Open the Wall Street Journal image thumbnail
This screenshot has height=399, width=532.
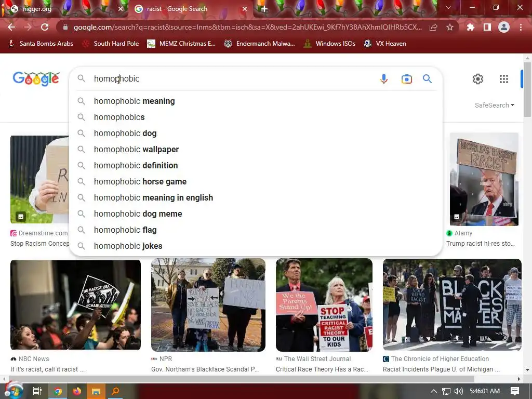tap(324, 304)
